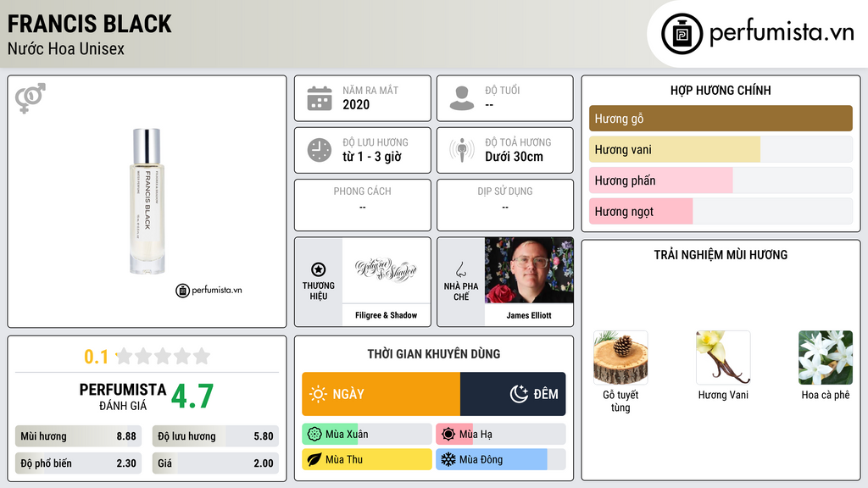Click the perfumista.vn site name
The height and width of the screenshot is (488, 868).
point(782,32)
